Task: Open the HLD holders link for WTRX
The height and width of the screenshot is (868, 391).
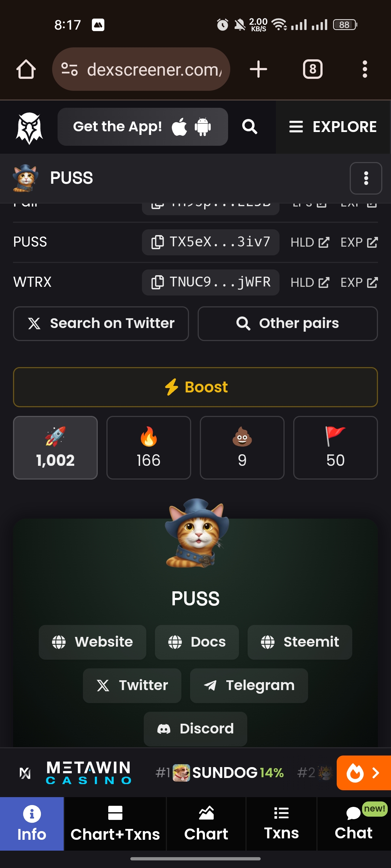Action: [x=310, y=282]
